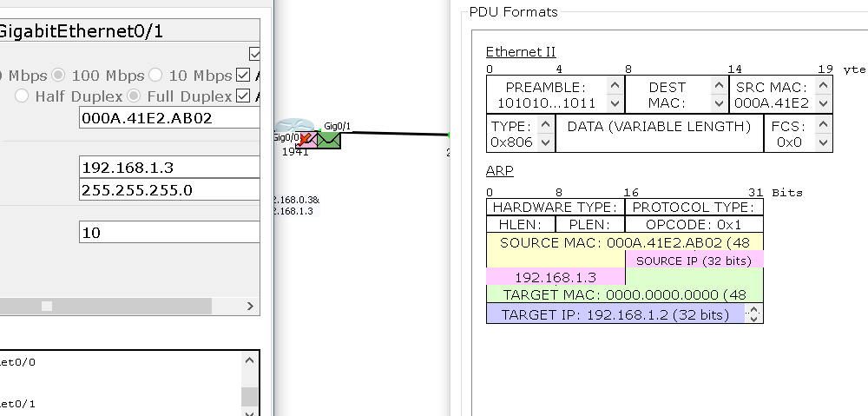Select the 1941 router icon
Viewport: 868px width, 416px height.
pyautogui.click(x=295, y=126)
